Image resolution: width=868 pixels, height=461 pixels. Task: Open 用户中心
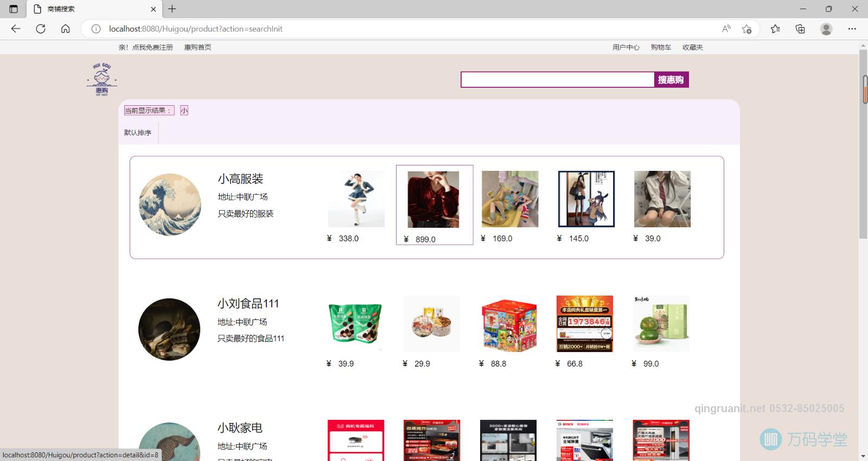pyautogui.click(x=626, y=47)
